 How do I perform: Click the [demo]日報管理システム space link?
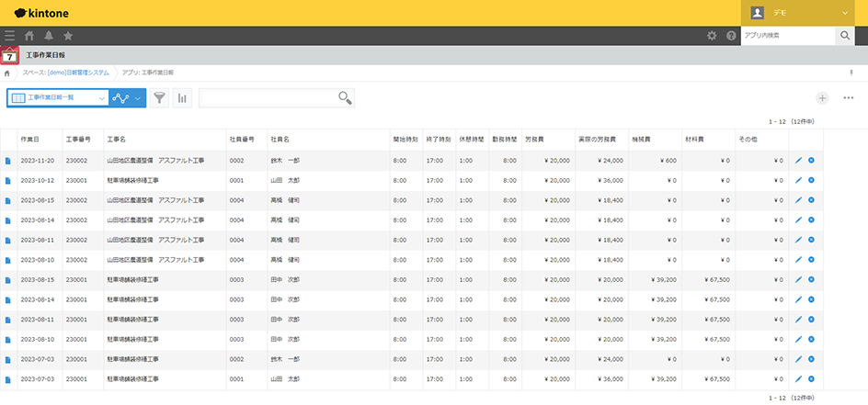coord(78,72)
